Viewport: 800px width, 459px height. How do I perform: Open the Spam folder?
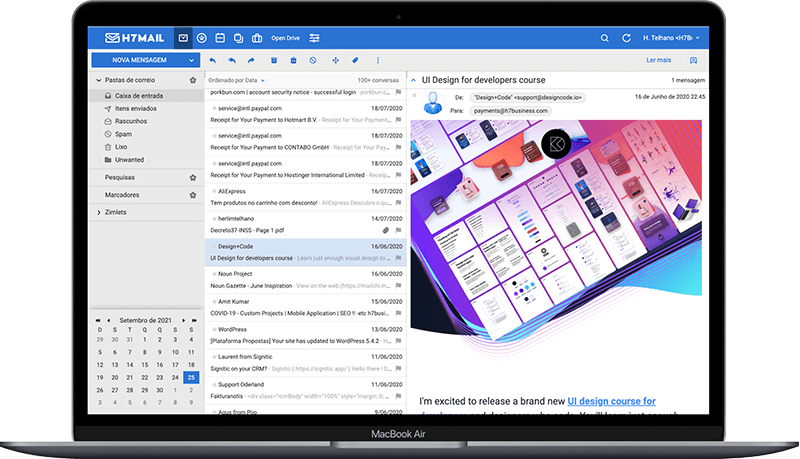pos(146,134)
